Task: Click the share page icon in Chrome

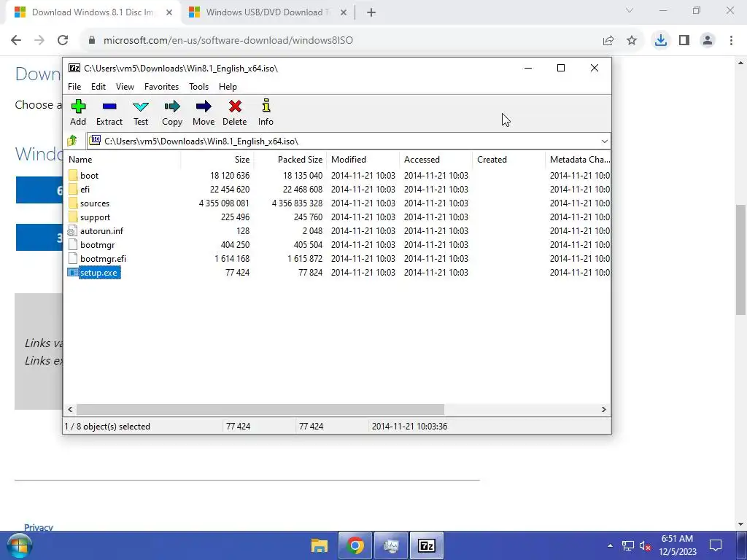Action: click(608, 40)
